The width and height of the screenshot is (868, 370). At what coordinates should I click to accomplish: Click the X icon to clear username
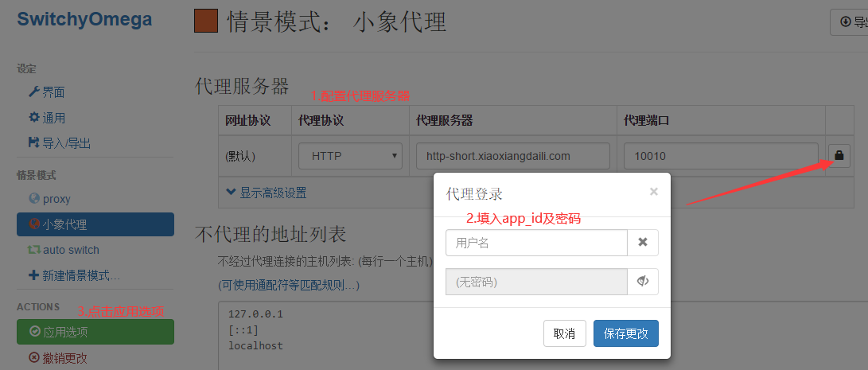[643, 243]
